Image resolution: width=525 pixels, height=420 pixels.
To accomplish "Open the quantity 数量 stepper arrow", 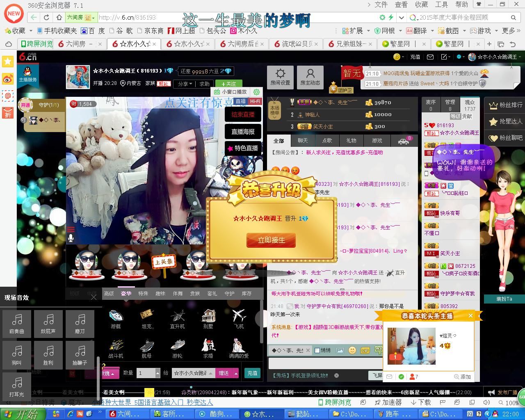I will pos(157,373).
